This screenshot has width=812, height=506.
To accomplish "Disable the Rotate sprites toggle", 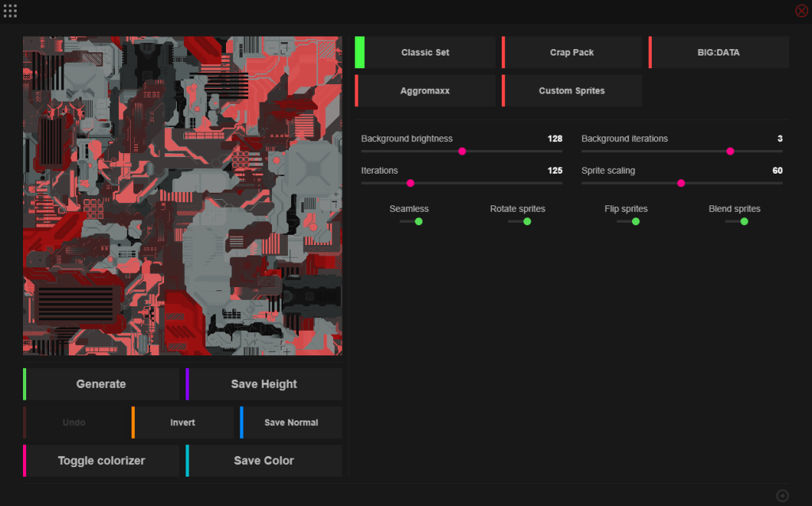I will pyautogui.click(x=521, y=222).
